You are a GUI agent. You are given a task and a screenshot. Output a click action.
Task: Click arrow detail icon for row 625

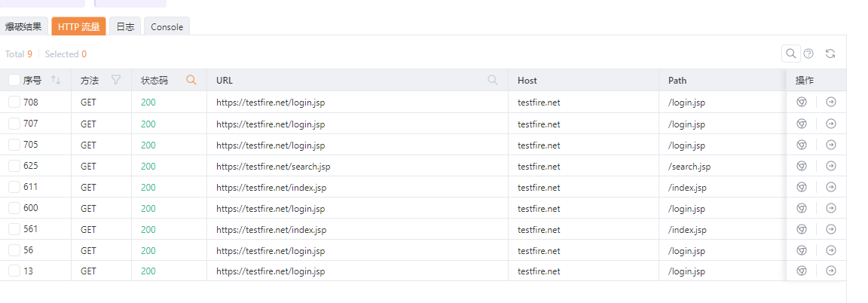(830, 166)
